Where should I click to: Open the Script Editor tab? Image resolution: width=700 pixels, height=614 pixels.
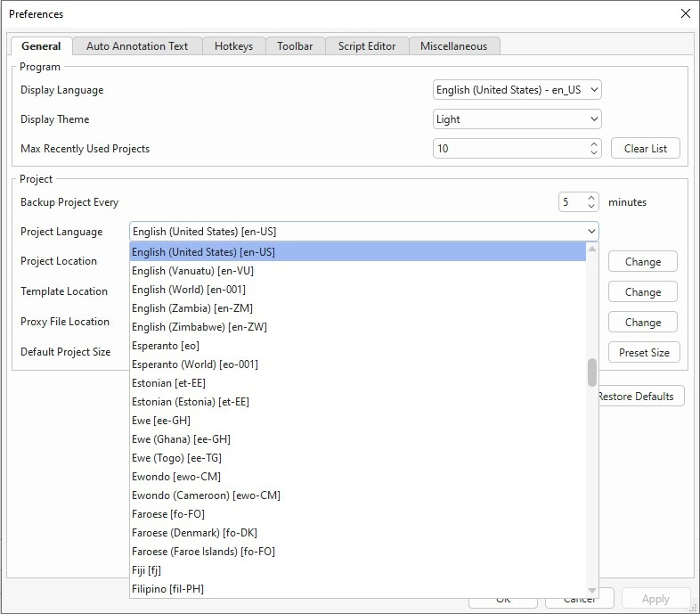[x=367, y=46]
